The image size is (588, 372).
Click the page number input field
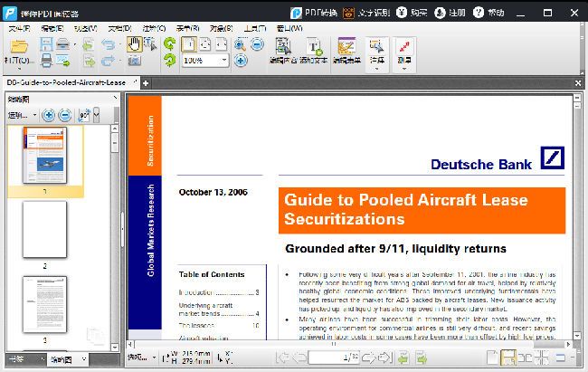click(x=334, y=358)
